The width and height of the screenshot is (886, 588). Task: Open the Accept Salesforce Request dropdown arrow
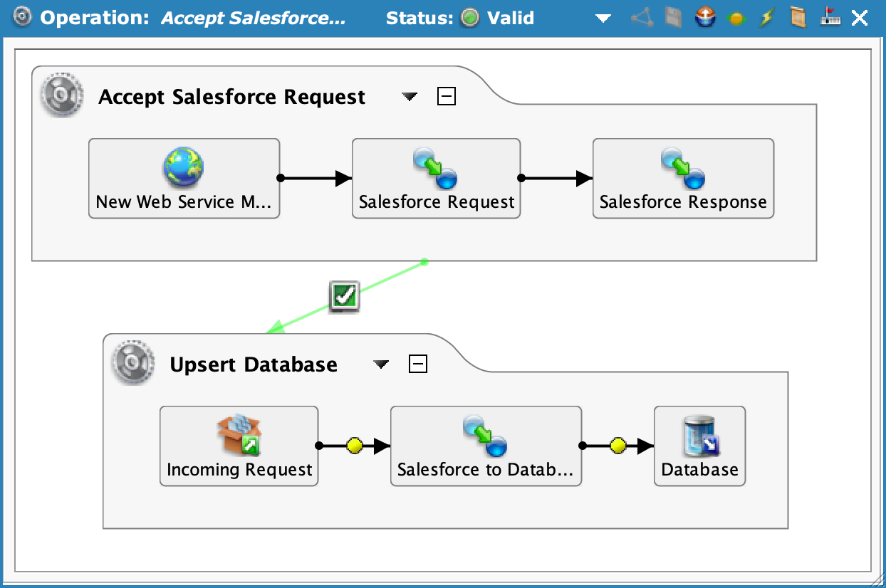tap(409, 97)
